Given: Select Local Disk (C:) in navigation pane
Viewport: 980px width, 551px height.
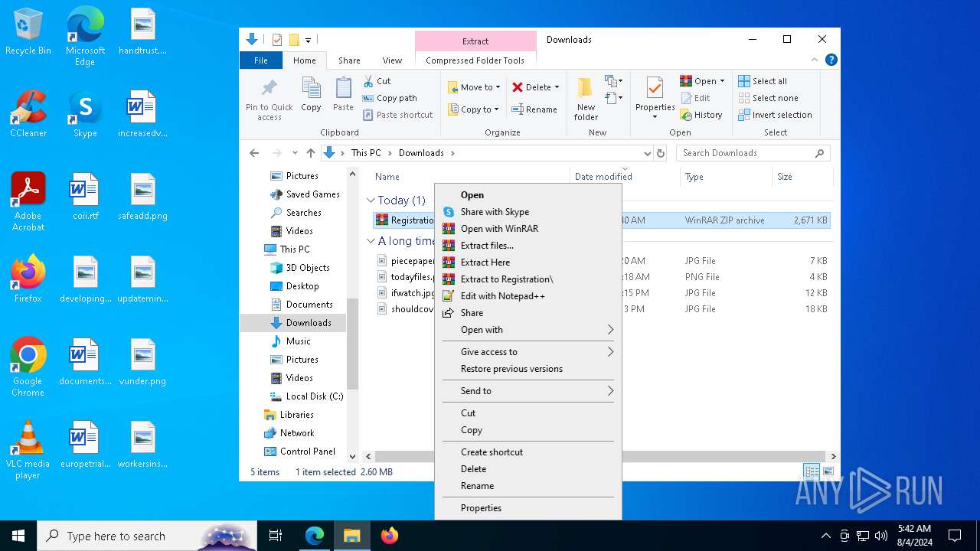Looking at the screenshot, I should coord(307,396).
